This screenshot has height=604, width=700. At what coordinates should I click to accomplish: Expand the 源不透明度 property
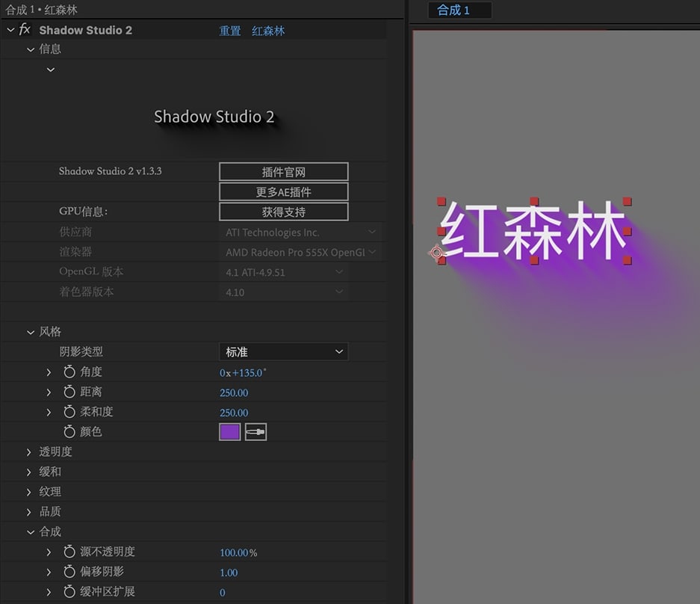click(x=49, y=552)
